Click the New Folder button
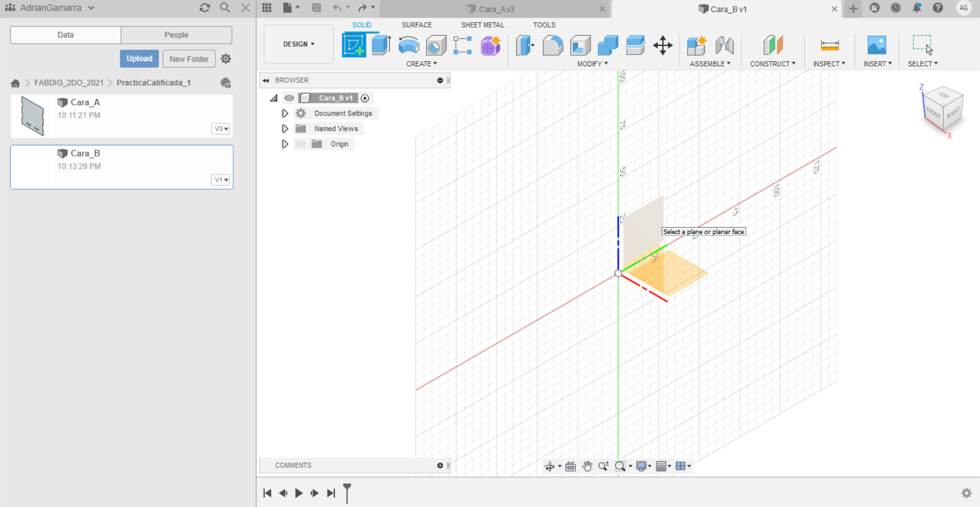This screenshot has width=980, height=507. point(189,59)
